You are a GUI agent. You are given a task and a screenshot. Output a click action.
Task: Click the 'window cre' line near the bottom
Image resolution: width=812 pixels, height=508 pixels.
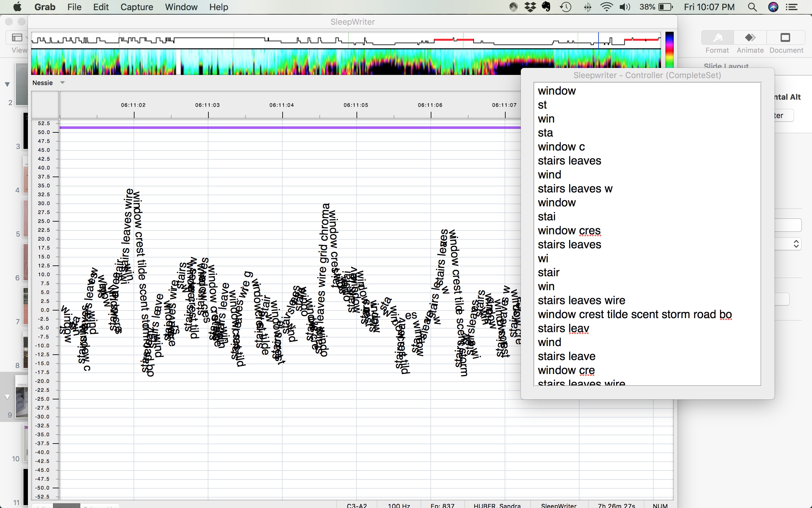point(566,370)
